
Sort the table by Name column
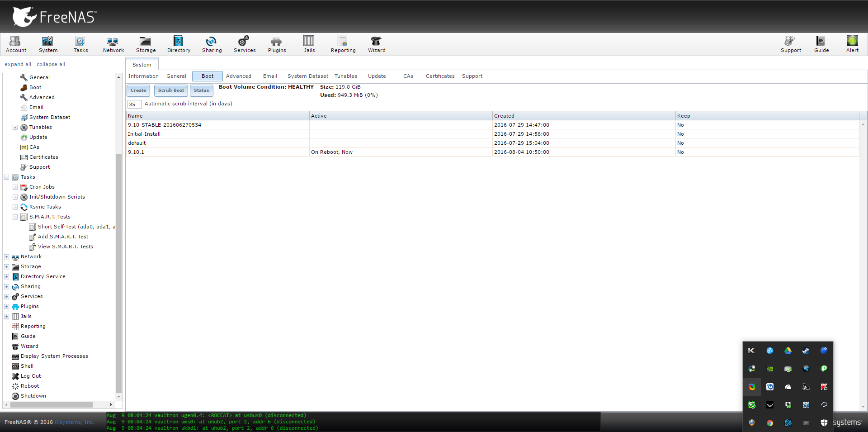coord(218,116)
